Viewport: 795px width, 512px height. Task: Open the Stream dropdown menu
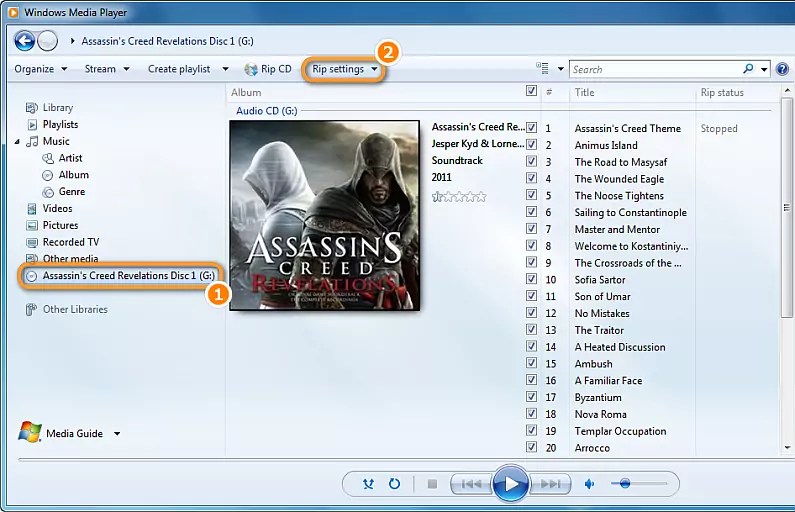pyautogui.click(x=106, y=69)
